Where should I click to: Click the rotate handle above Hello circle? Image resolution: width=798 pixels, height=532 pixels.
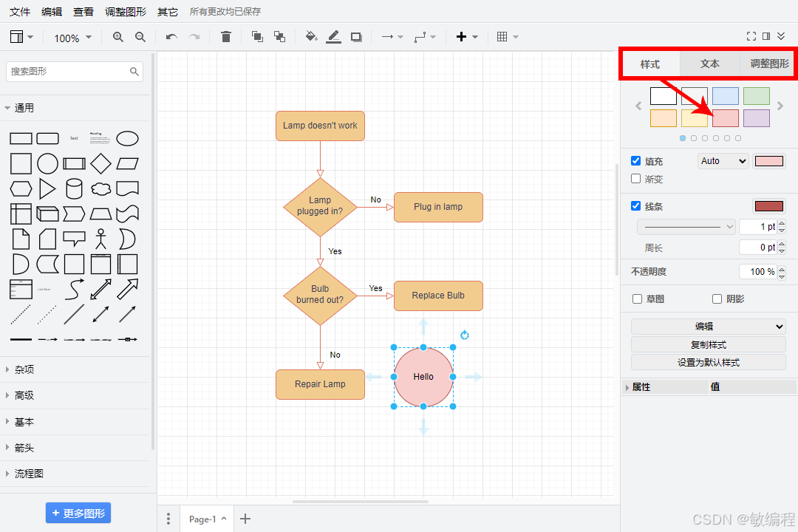tap(464, 335)
